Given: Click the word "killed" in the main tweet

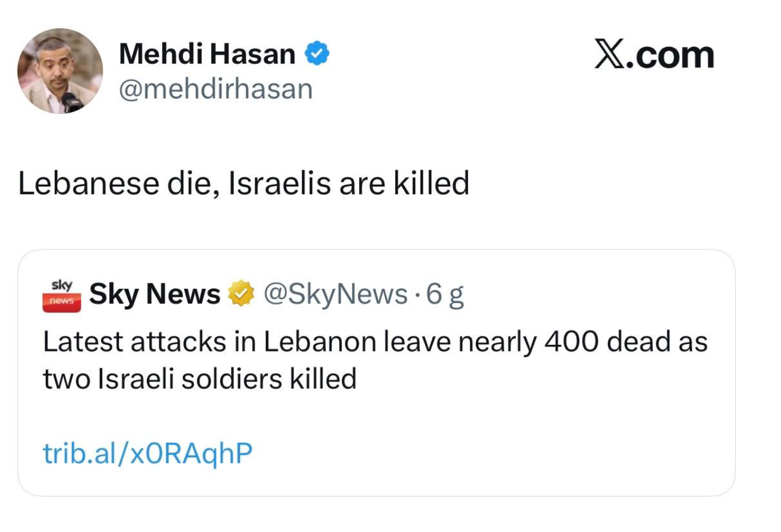Looking at the screenshot, I should tap(431, 183).
